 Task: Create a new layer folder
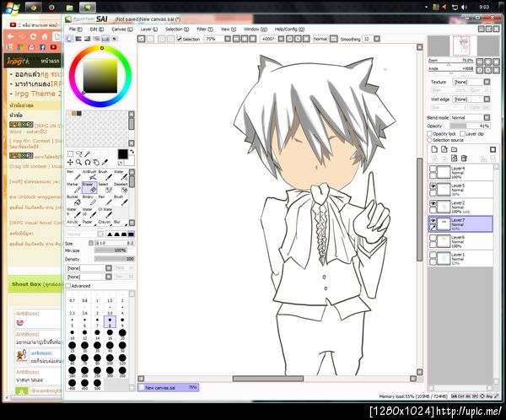(x=454, y=149)
